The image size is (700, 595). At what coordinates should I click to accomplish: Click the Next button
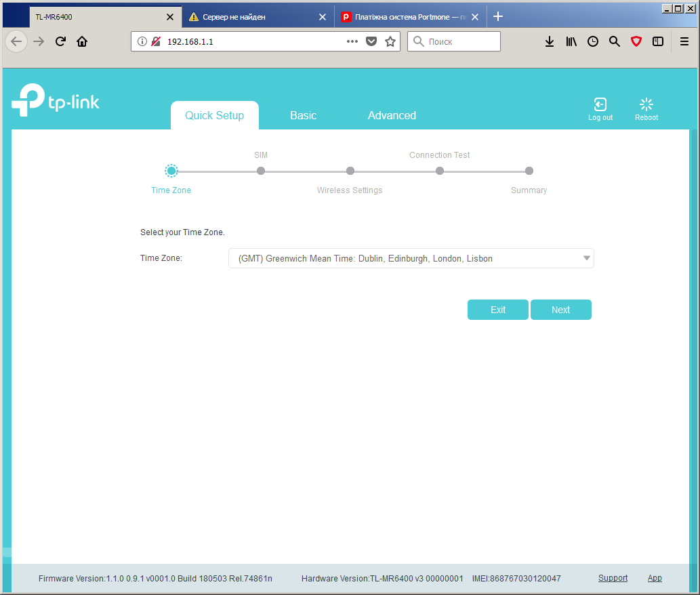pos(560,310)
